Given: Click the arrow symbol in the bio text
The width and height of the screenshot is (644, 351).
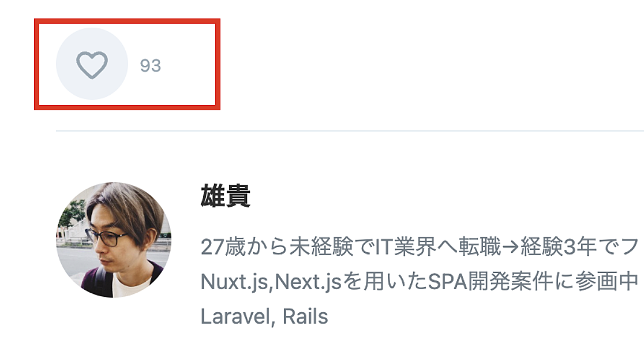Looking at the screenshot, I should click(511, 248).
